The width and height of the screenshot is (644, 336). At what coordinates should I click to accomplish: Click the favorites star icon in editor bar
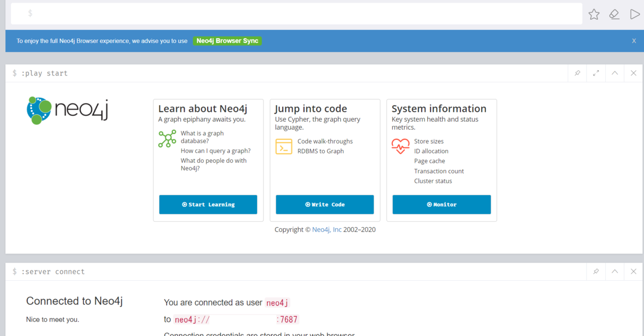[594, 14]
